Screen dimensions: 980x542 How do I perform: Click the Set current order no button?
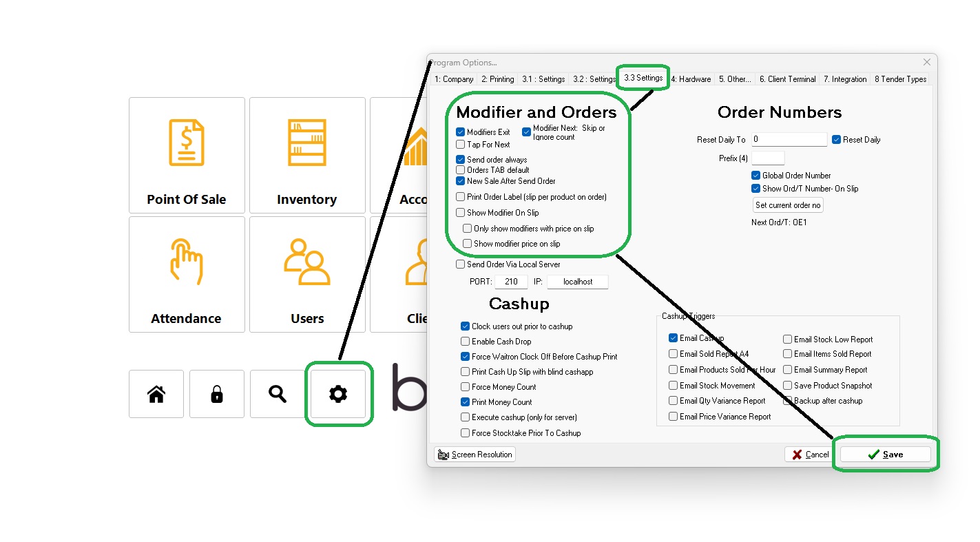[x=787, y=205]
